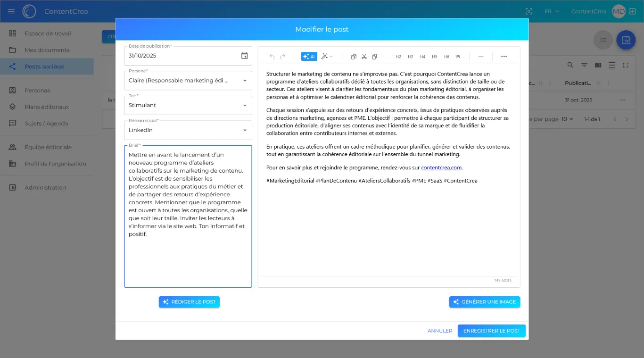The image size is (644, 358).
Task: Click Générer une image button
Action: point(484,302)
